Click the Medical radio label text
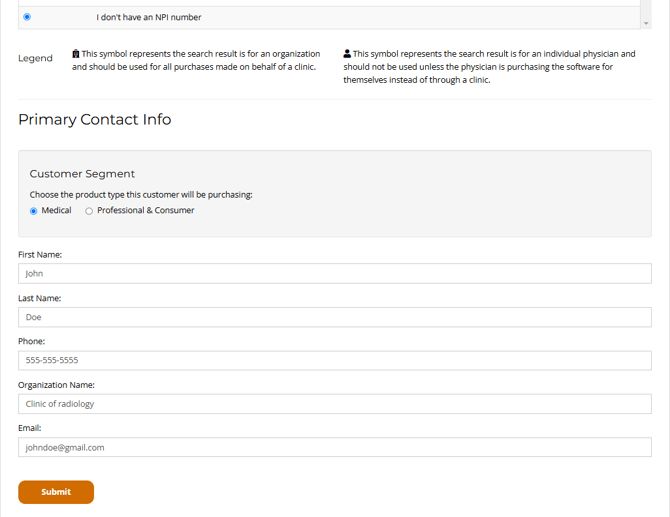Image resolution: width=670 pixels, height=517 pixels. point(56,211)
